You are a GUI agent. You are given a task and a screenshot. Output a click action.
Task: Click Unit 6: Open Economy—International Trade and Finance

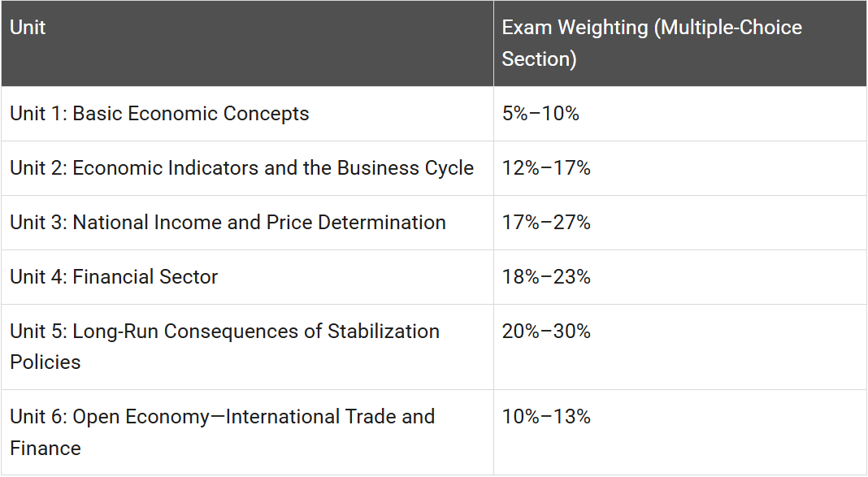pyautogui.click(x=247, y=432)
